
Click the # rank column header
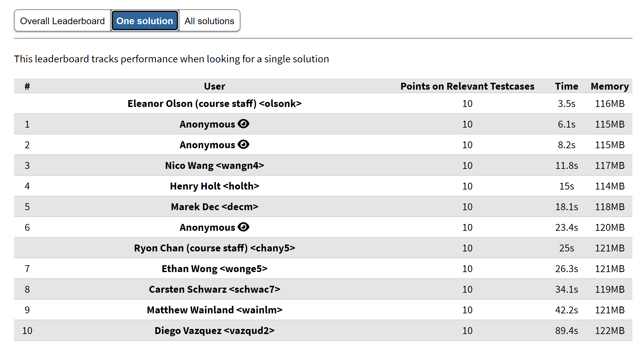click(27, 86)
